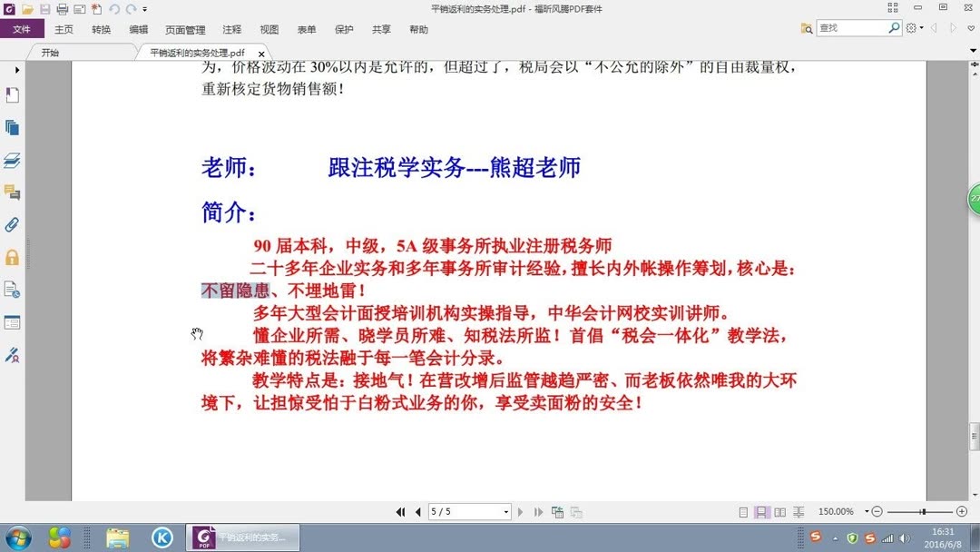Screen dimensions: 980x552
Task: Open the zoom percentage dropdown
Action: (x=868, y=511)
